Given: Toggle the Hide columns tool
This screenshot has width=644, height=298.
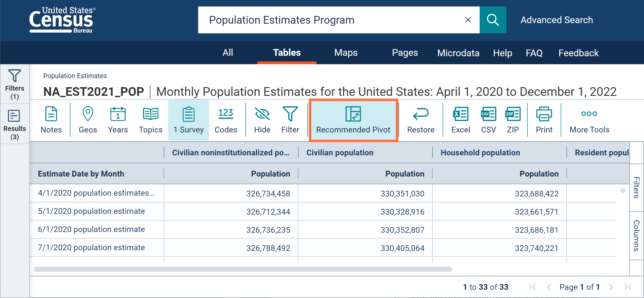Looking at the screenshot, I should [x=262, y=120].
